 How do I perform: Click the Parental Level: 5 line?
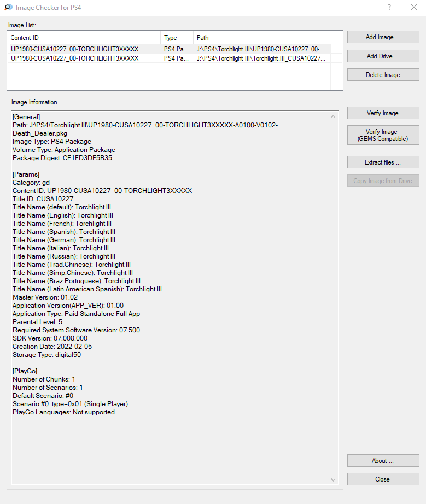pos(37,322)
